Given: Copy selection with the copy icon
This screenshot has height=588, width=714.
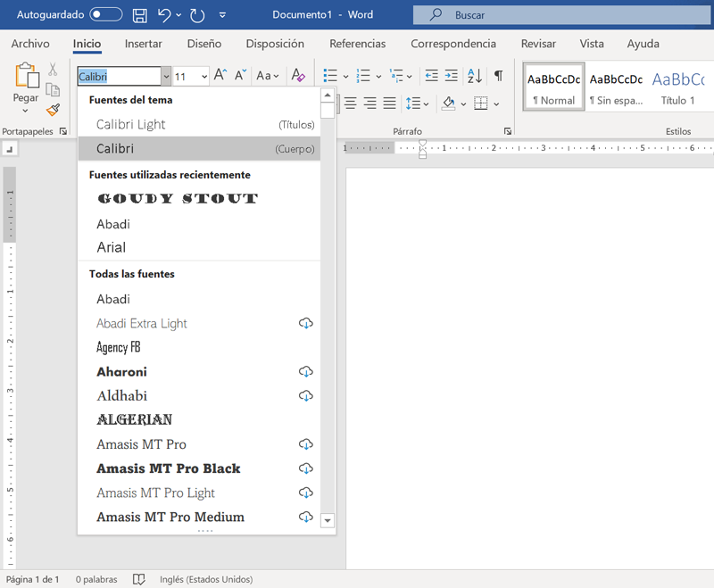Looking at the screenshot, I should point(53,89).
